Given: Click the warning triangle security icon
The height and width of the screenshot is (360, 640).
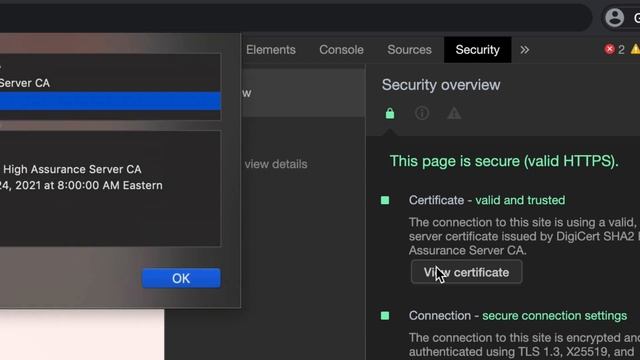Looking at the screenshot, I should 454,113.
